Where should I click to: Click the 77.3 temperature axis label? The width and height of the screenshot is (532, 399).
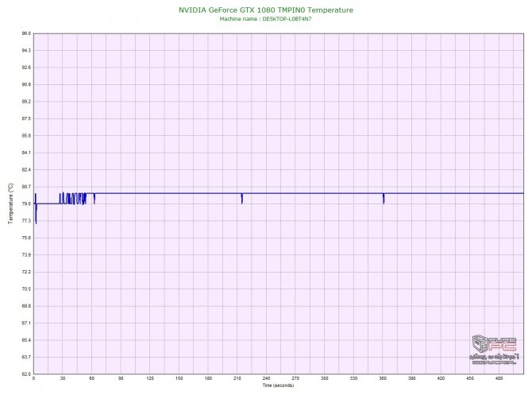[x=26, y=221]
